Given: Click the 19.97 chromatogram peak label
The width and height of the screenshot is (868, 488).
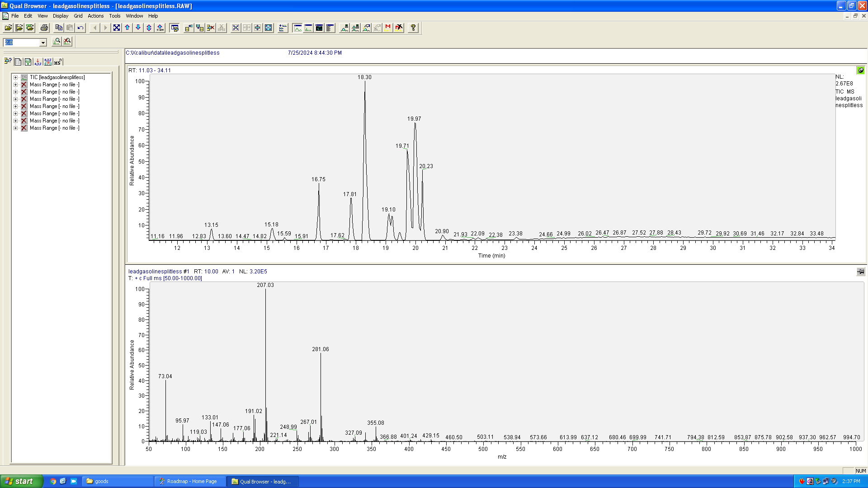Looking at the screenshot, I should (414, 119).
